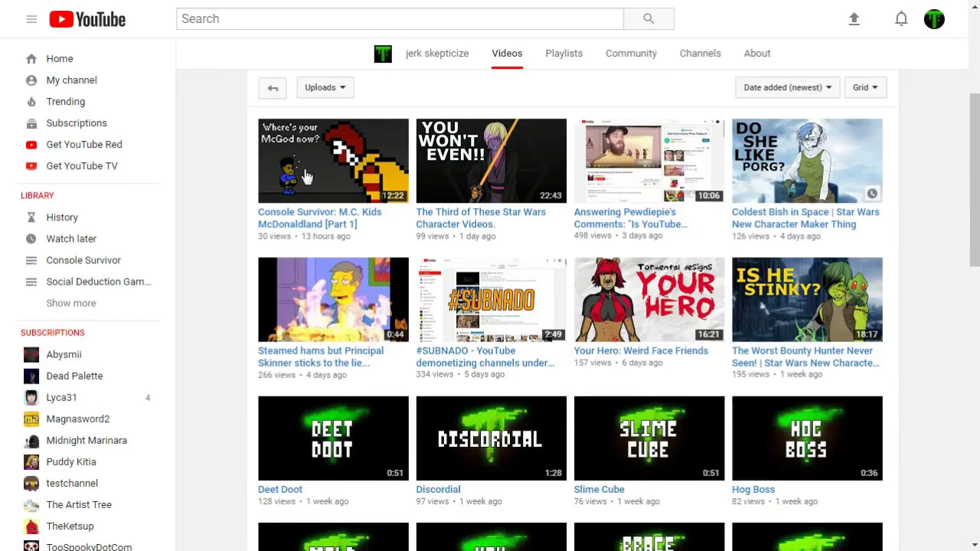This screenshot has width=980, height=551.
Task: Click the Where's your McGod now thumbnail
Action: [x=333, y=161]
